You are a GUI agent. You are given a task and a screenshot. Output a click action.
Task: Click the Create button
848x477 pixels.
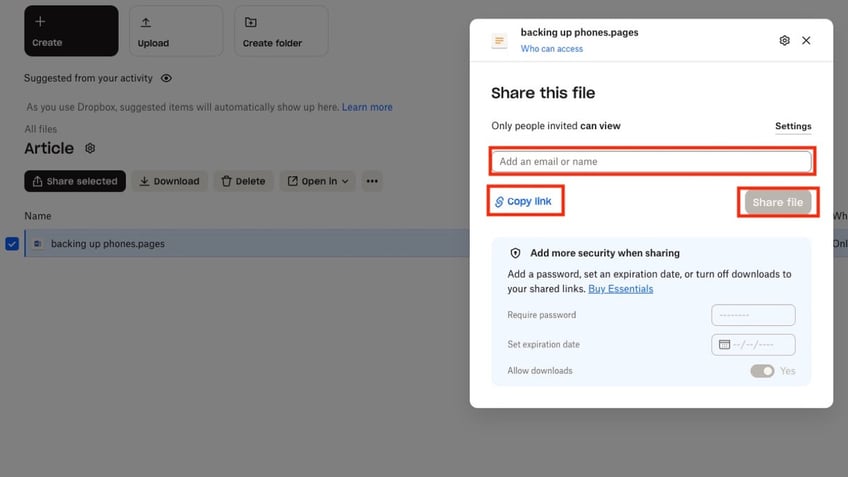click(x=71, y=31)
